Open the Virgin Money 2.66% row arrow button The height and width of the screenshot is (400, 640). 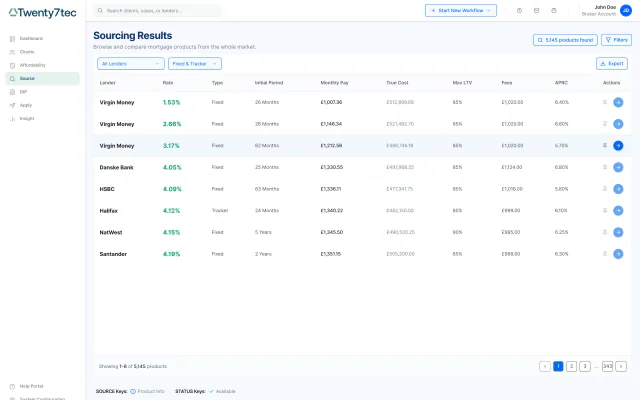(x=618, y=124)
